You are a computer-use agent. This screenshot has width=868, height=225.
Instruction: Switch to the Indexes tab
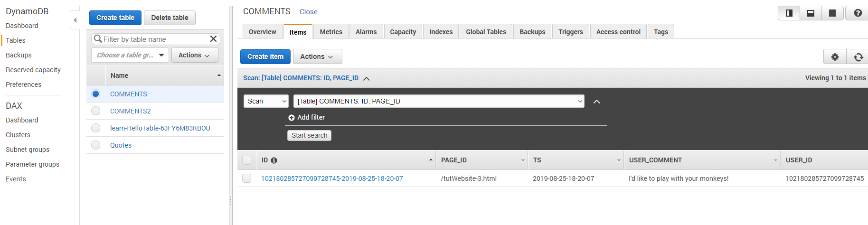pos(441,32)
